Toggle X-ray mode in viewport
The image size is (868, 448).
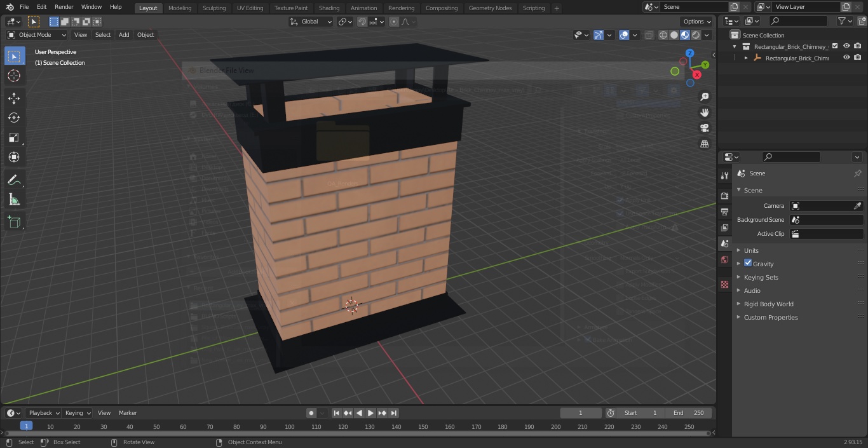coord(649,35)
